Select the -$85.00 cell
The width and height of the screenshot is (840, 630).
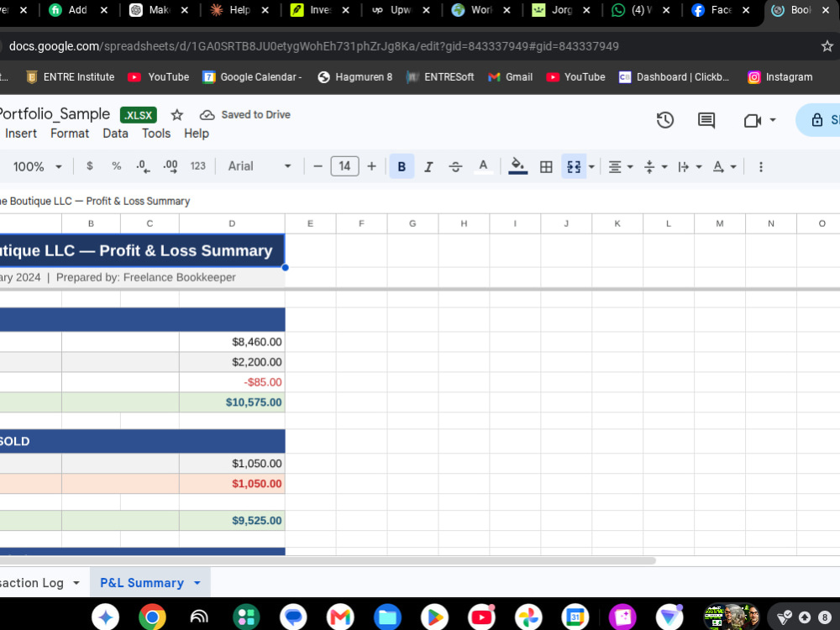232,382
